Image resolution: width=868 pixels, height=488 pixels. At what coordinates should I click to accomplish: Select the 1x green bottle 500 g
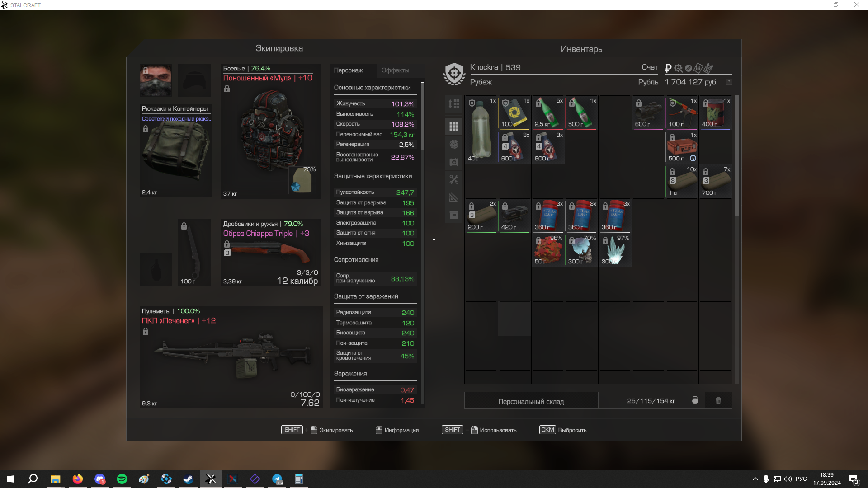point(581,113)
